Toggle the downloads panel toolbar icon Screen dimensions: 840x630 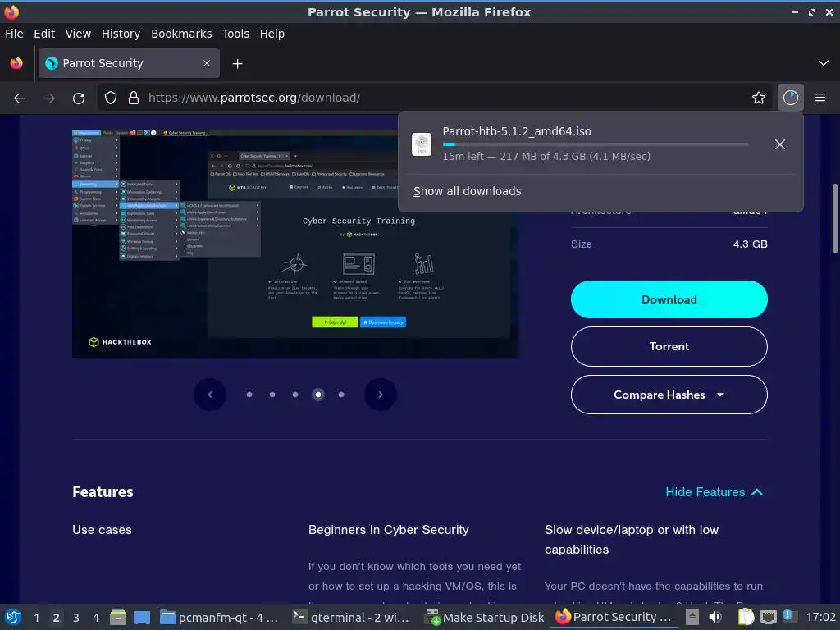[790, 98]
